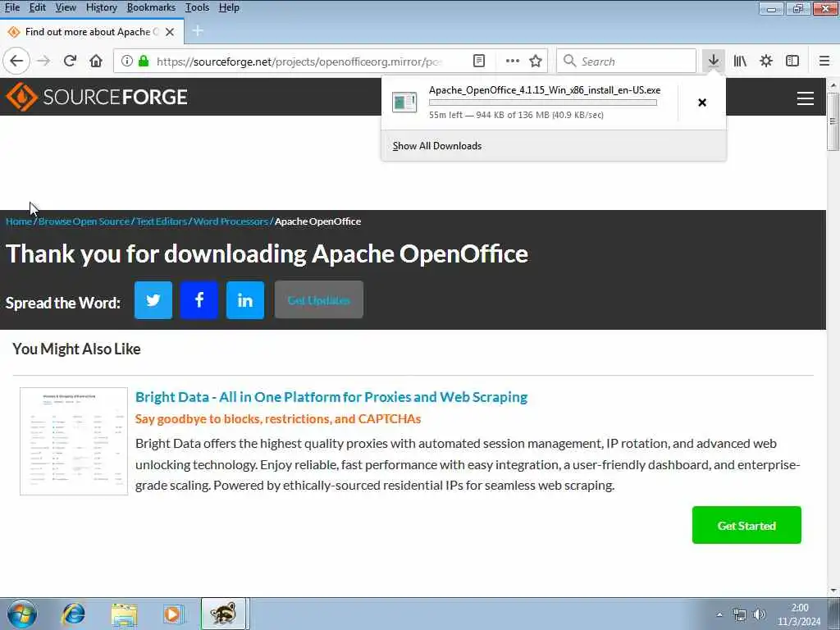Open the History menu

[101, 7]
